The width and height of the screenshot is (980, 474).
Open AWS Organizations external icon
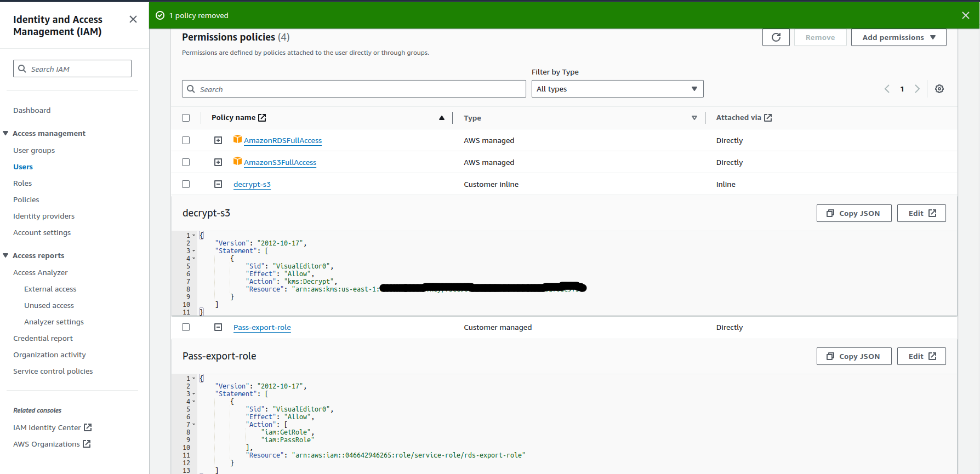(87, 444)
